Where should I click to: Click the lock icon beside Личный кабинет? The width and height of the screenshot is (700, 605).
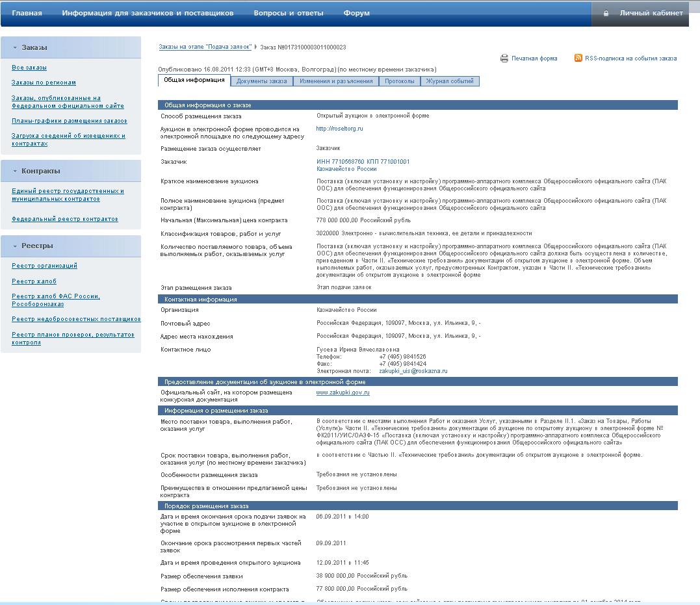tap(606, 13)
